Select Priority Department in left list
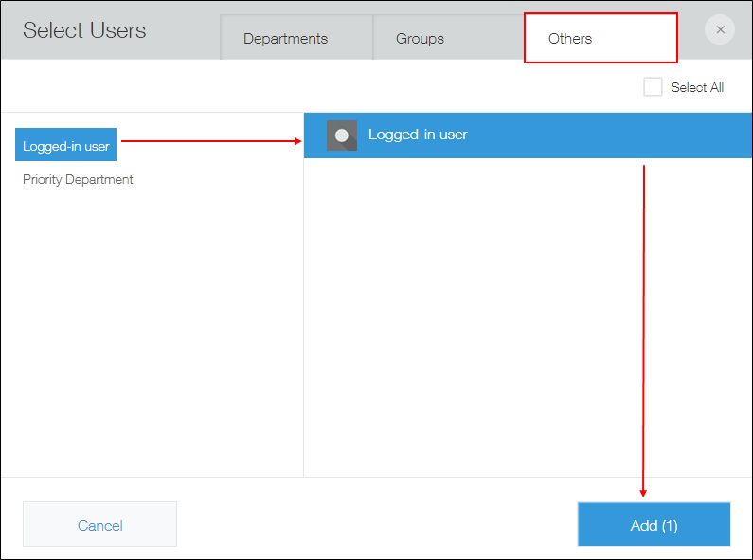Image resolution: width=753 pixels, height=560 pixels. pos(78,179)
